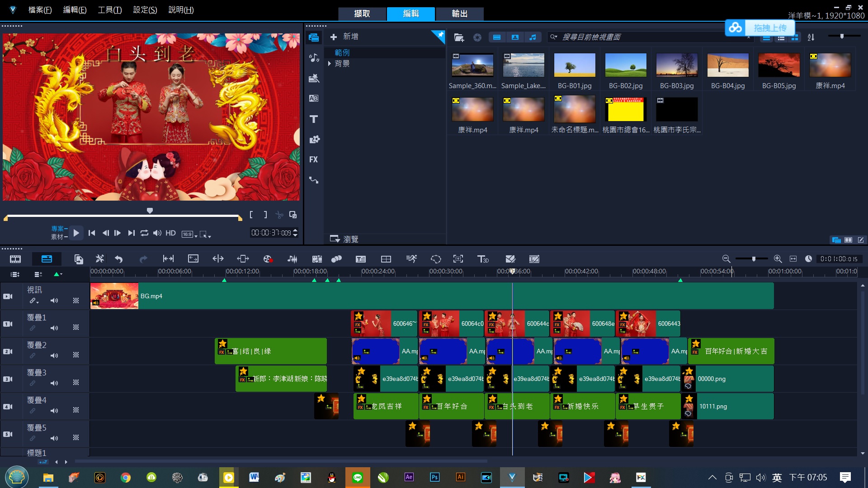The image size is (868, 488).
Task: Switch to the 輸出 tab
Action: [460, 14]
